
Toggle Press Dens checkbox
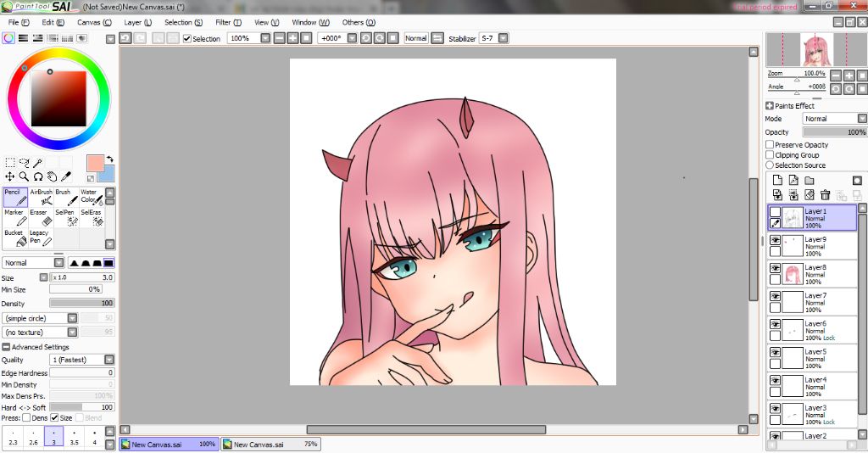coord(26,417)
